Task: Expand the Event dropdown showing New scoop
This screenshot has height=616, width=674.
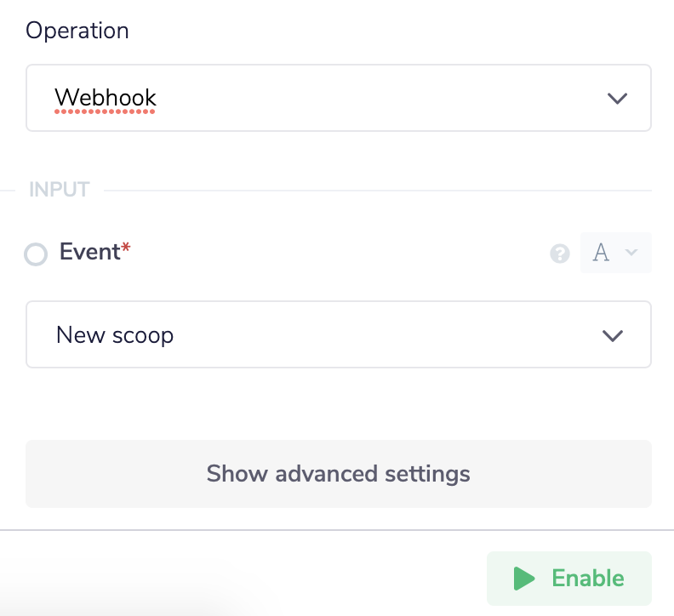Action: coord(338,334)
